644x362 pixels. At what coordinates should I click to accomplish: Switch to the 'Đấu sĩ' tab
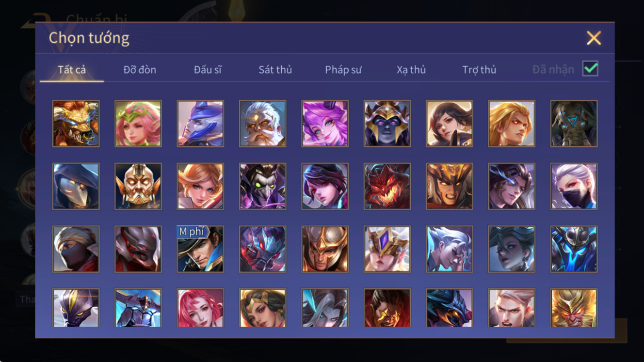208,70
